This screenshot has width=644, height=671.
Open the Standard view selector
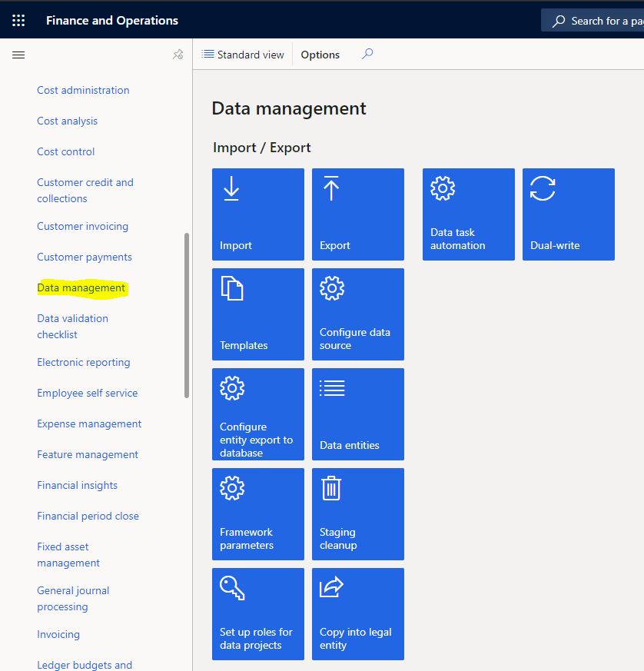243,55
